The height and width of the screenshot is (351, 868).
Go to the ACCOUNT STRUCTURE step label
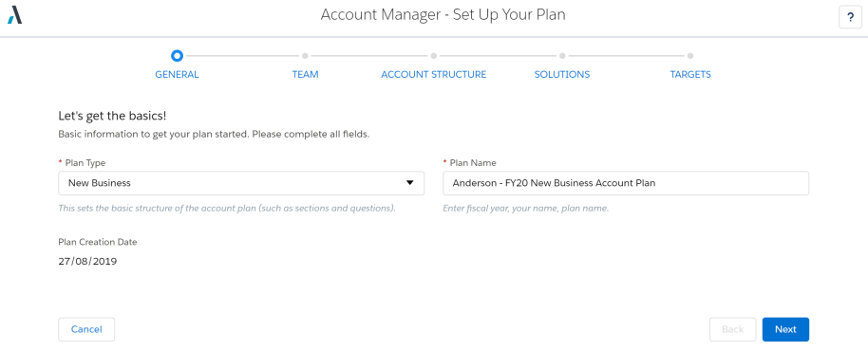pos(433,74)
